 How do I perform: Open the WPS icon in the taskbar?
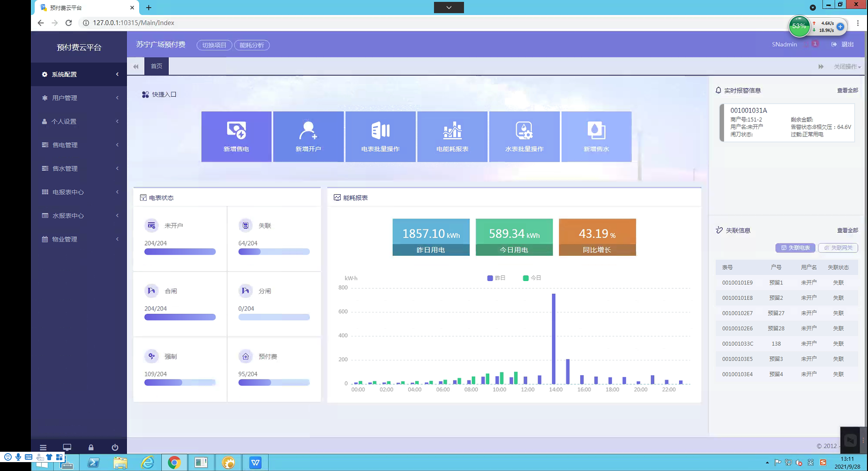pos(255,463)
